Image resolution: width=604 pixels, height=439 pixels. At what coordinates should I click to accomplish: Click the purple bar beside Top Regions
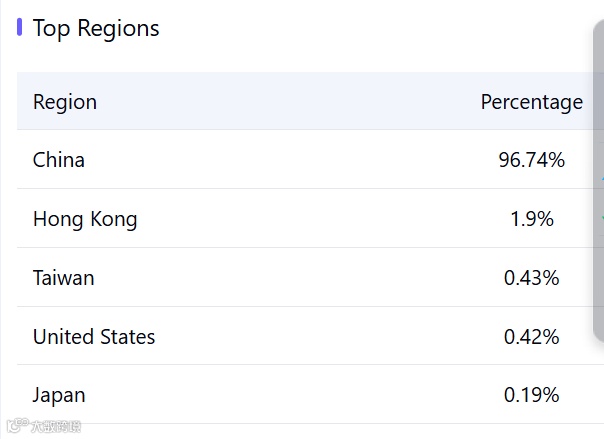point(19,27)
